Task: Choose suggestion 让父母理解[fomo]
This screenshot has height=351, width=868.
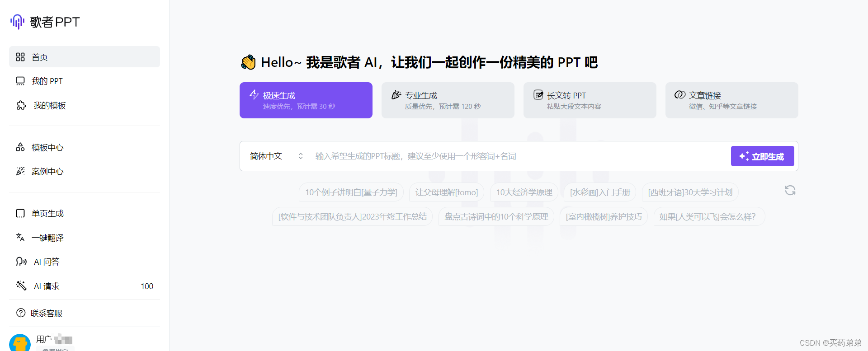Action: pyautogui.click(x=447, y=192)
